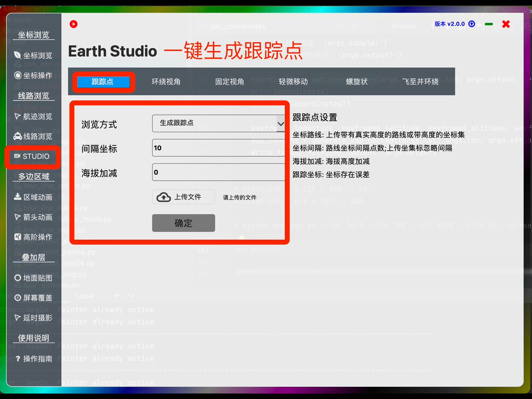The image size is (532, 399).
Task: Click the version update arrow icon
Action: point(472,24)
